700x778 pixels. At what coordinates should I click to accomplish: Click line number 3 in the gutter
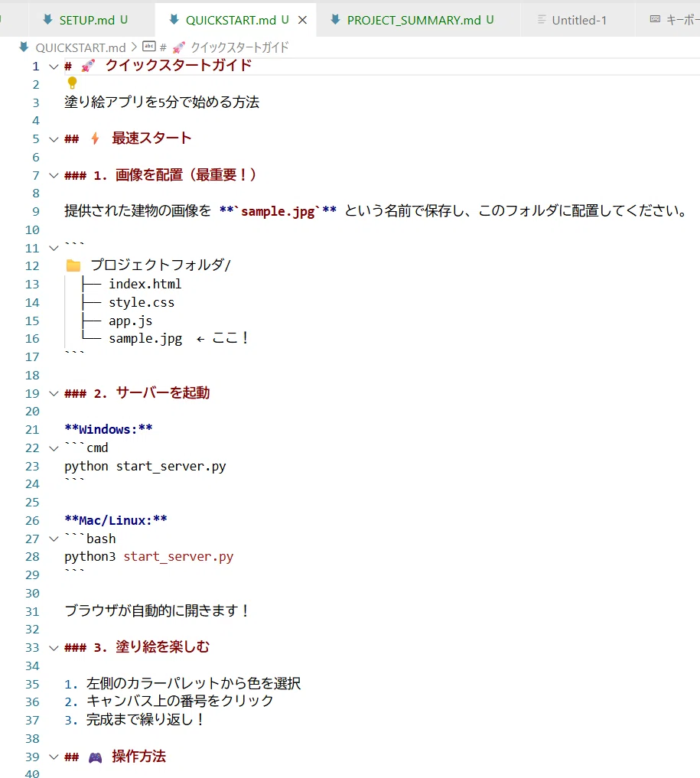point(36,103)
